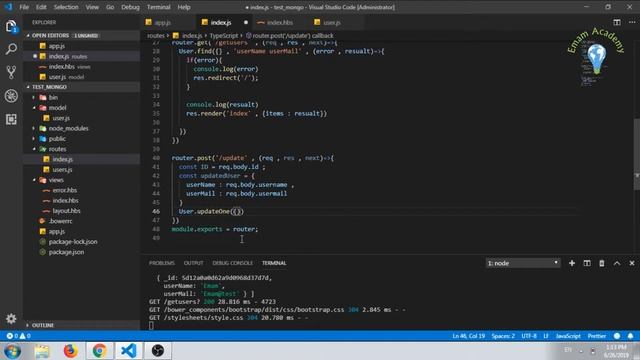Open the Extensions view icon

pos(11,119)
